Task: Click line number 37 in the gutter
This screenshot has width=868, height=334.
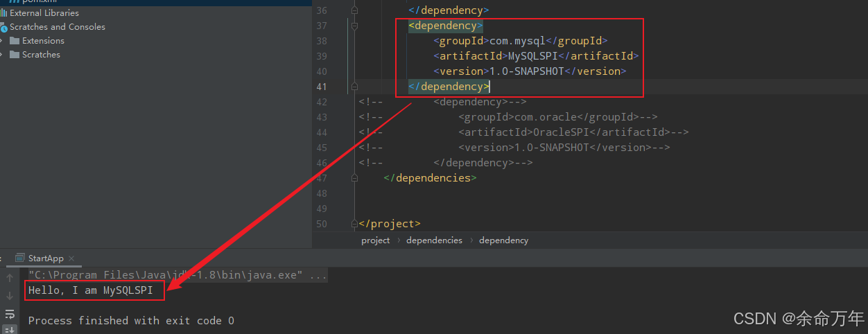Action: point(321,26)
